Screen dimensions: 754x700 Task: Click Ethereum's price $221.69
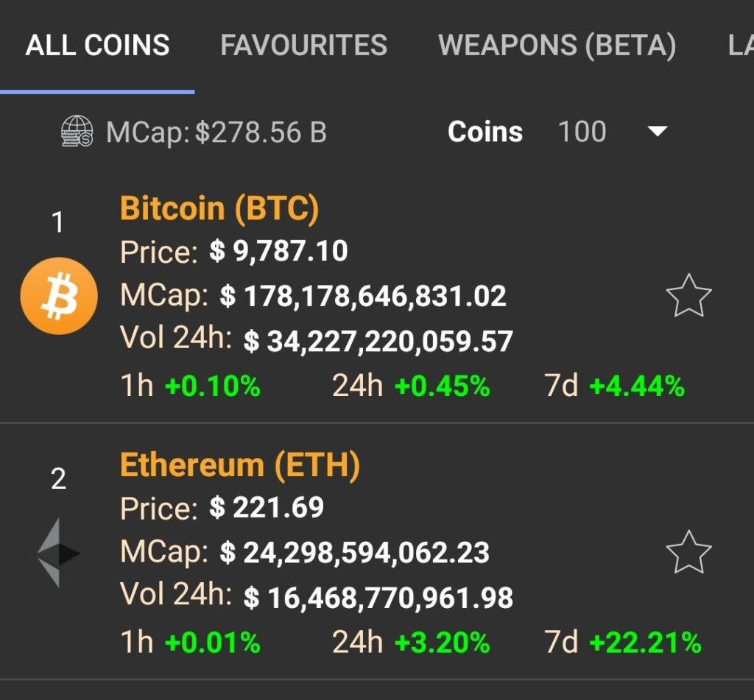(x=267, y=508)
